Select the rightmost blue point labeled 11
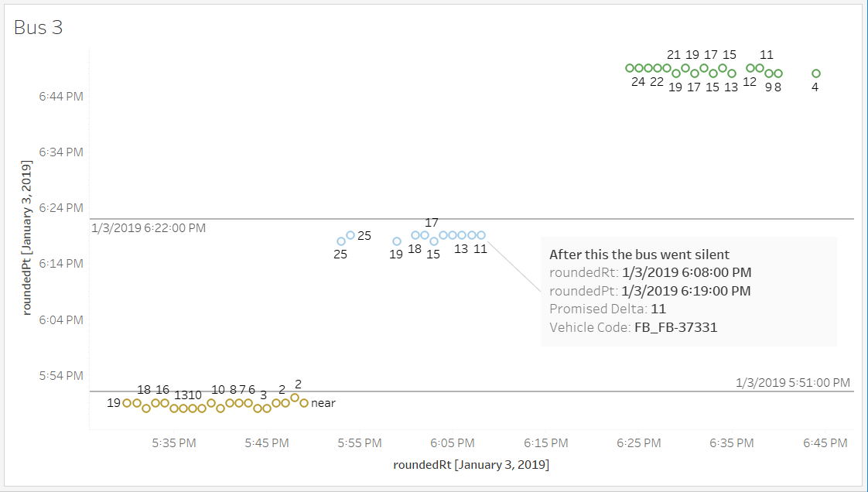Screen dimensions: 868x492 click(x=481, y=235)
